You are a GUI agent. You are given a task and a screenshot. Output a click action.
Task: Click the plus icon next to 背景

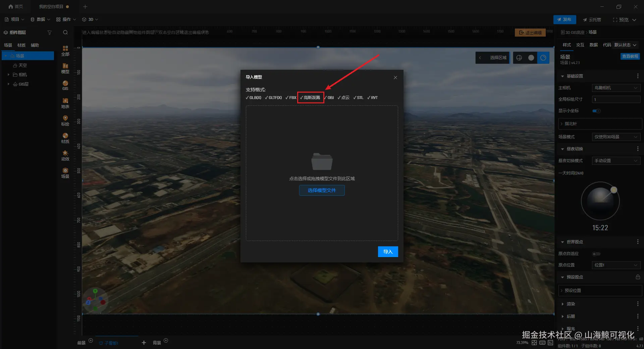pyautogui.click(x=166, y=341)
